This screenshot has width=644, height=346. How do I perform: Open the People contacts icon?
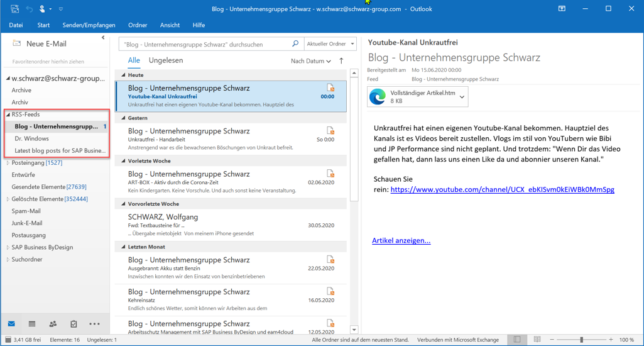pyautogui.click(x=53, y=324)
